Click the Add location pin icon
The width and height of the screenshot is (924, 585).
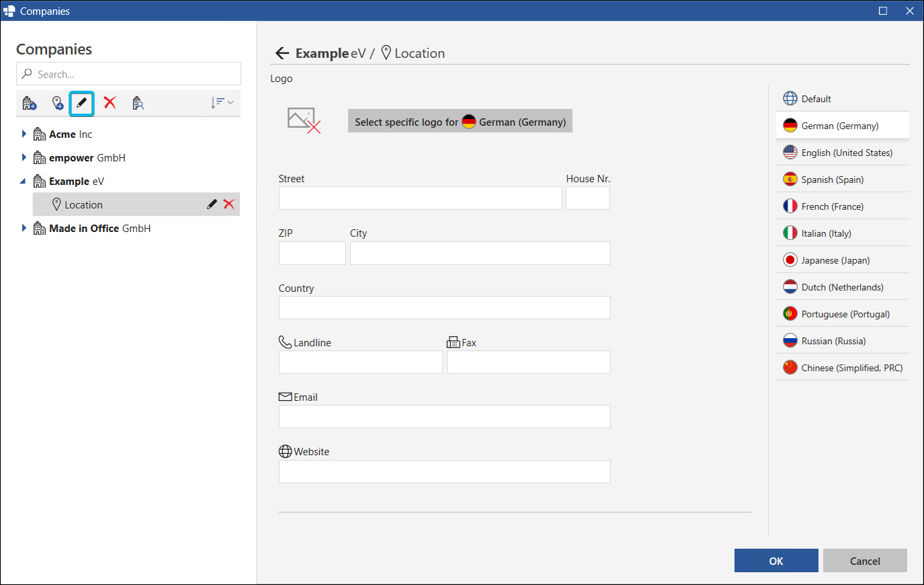[58, 103]
